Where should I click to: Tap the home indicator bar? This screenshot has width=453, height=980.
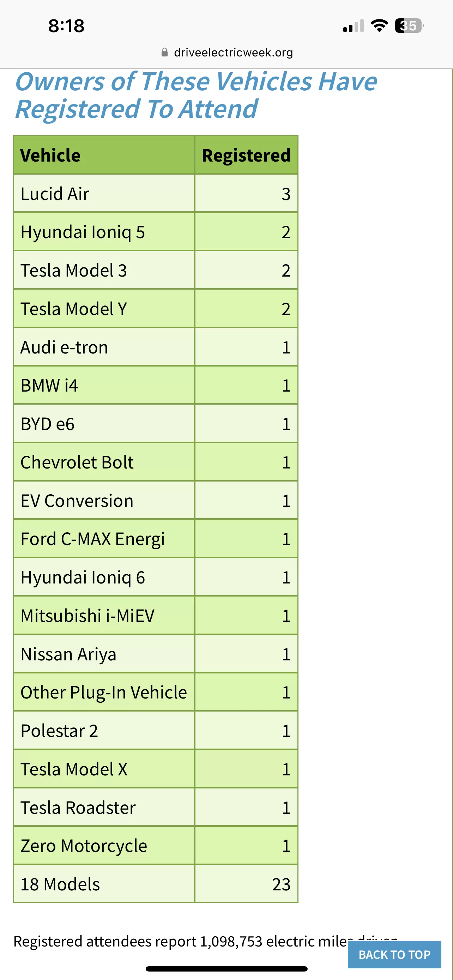coord(227,969)
